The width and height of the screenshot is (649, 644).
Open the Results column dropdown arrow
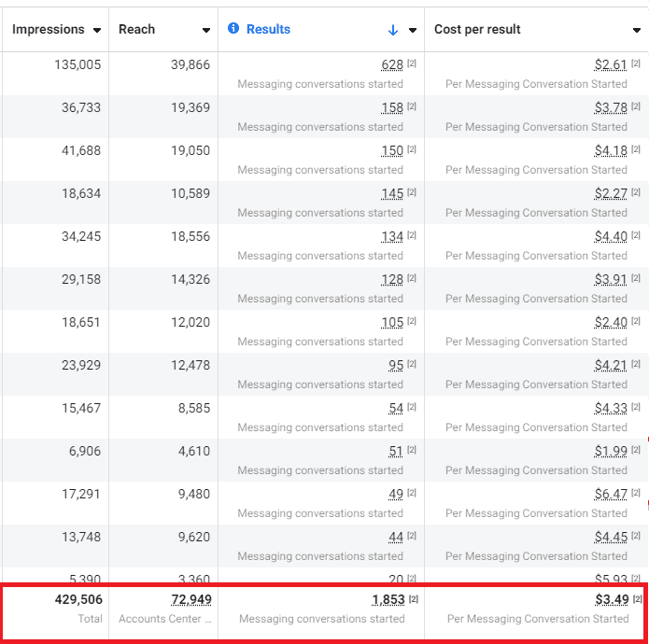[x=412, y=30]
